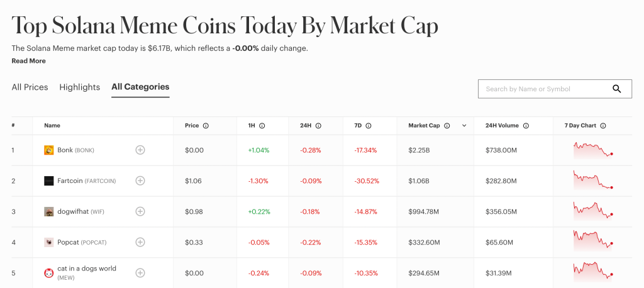Switch to the All Prices tab
644x288 pixels.
pos(30,87)
